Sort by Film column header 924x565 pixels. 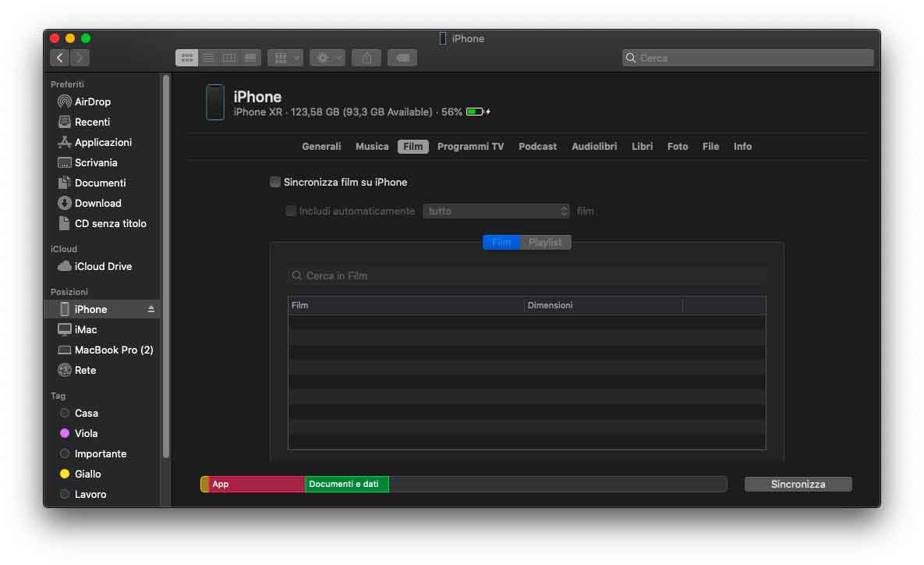406,305
